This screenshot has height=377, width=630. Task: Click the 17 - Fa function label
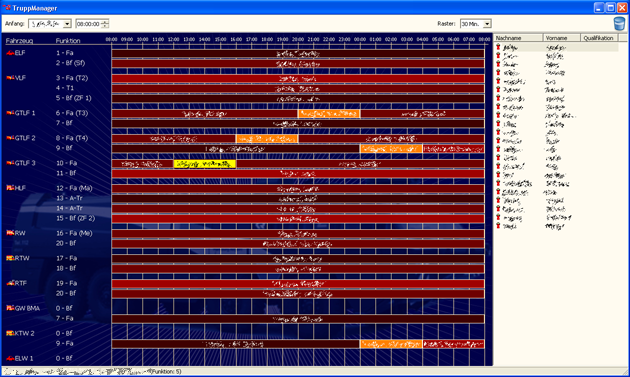click(x=66, y=258)
